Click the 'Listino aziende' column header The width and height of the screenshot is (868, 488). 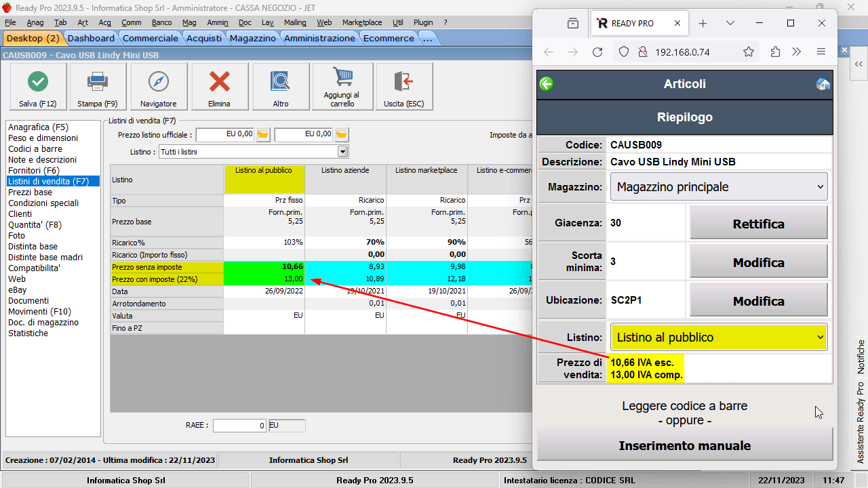[x=345, y=180]
